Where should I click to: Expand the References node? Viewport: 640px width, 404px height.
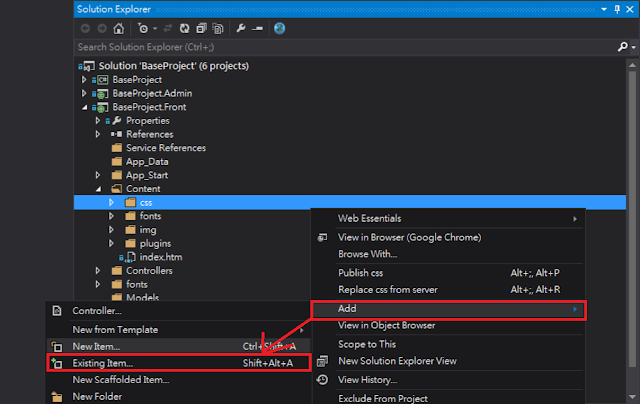98,134
